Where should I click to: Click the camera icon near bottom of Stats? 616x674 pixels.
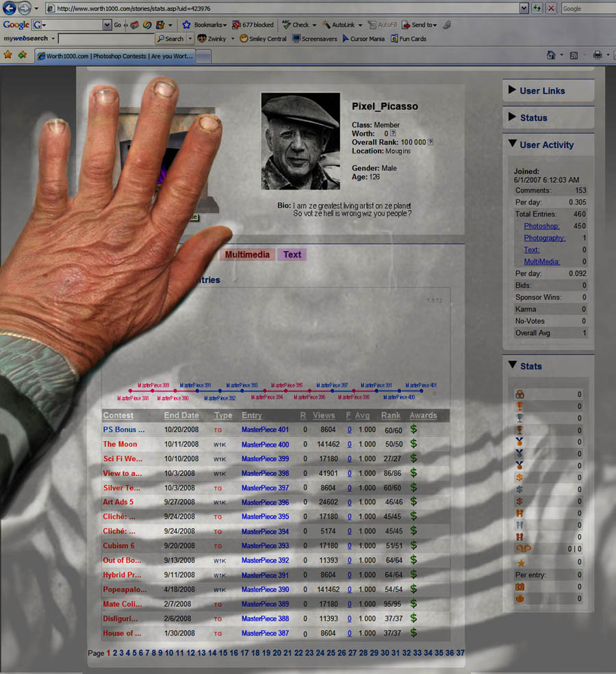(x=519, y=586)
